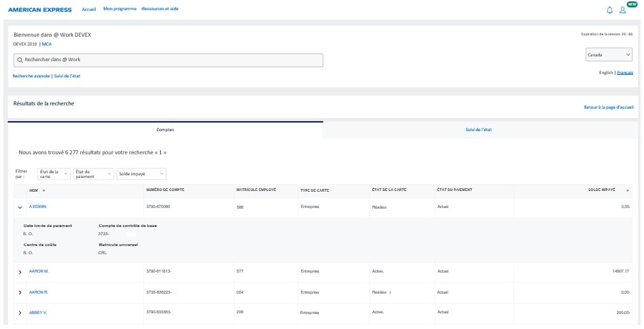Sort by NOM column arrow
644x329 pixels.
pyautogui.click(x=43, y=190)
